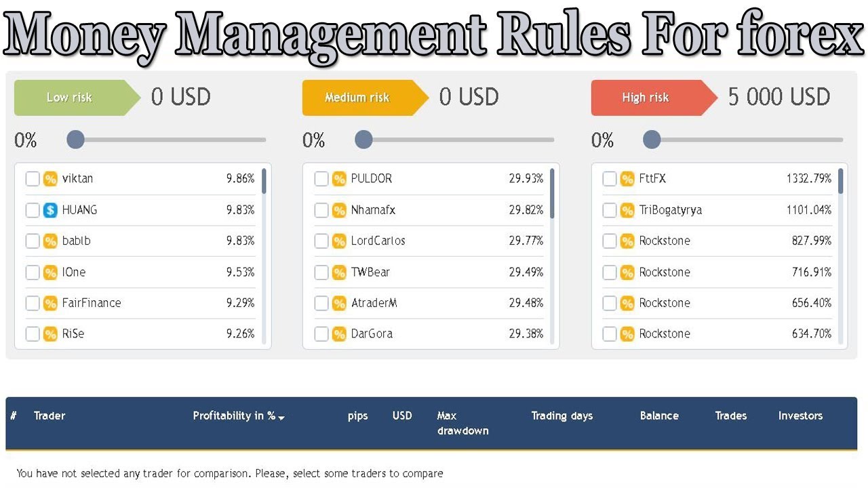
Task: Click the percent icon beside PULDOR
Action: tap(339, 179)
